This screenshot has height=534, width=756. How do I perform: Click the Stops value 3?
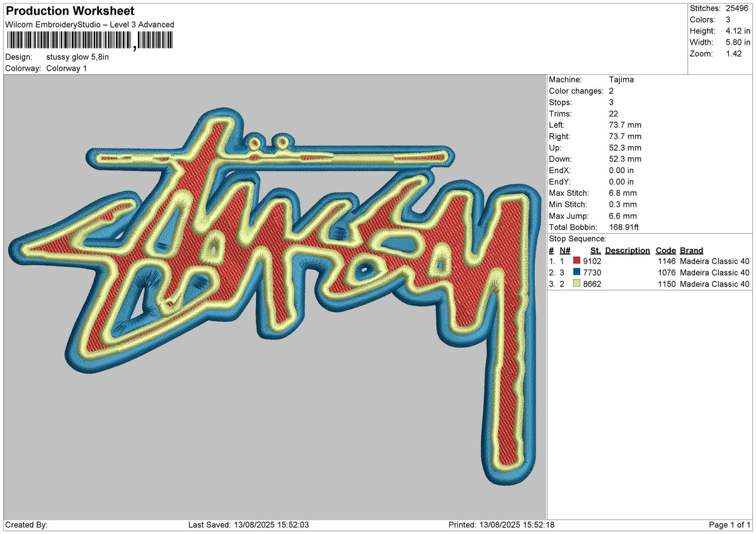612,103
